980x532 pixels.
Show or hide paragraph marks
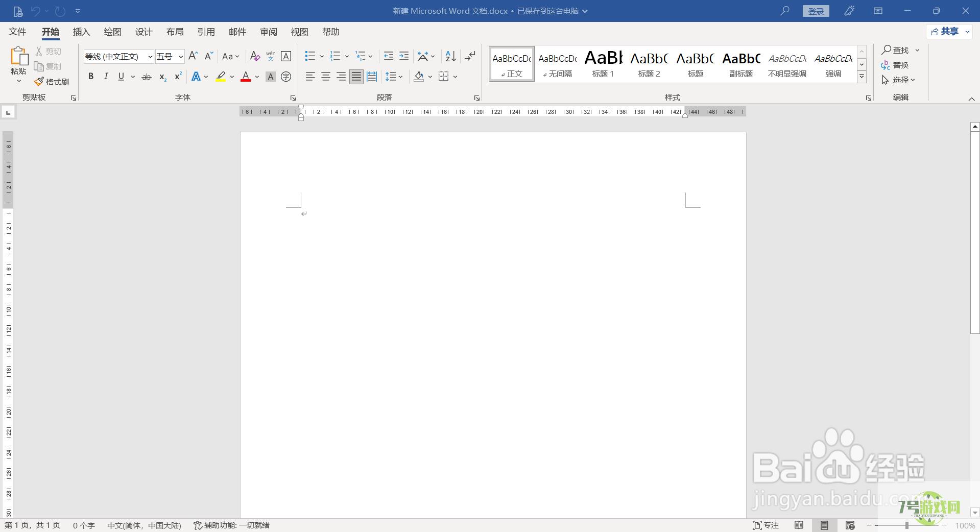[470, 56]
